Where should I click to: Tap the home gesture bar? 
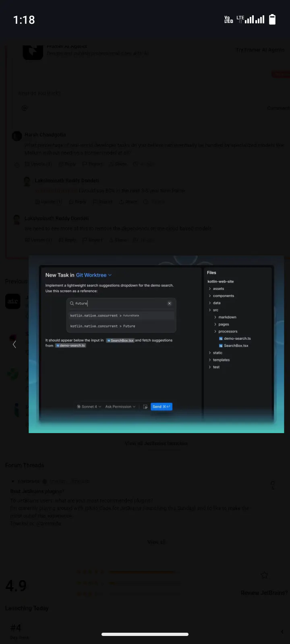pos(145,634)
